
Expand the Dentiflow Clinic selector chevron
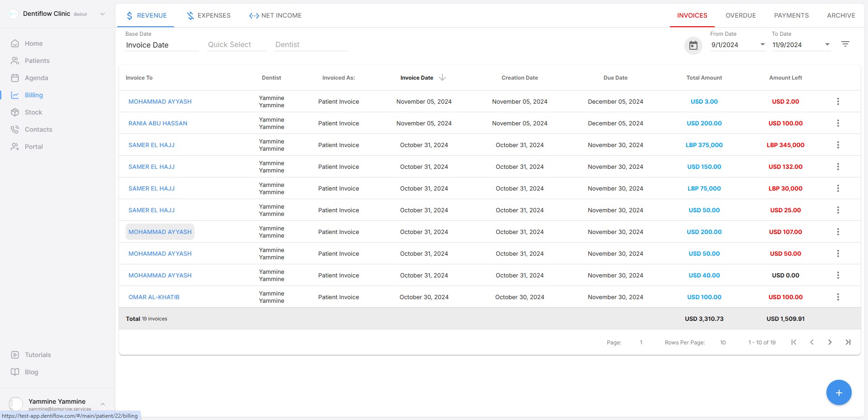pyautogui.click(x=103, y=14)
